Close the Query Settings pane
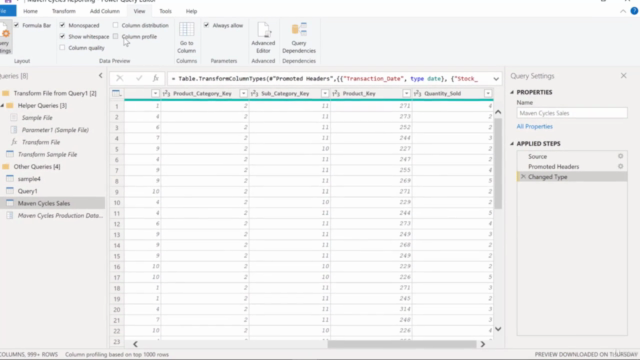 pos(623,76)
